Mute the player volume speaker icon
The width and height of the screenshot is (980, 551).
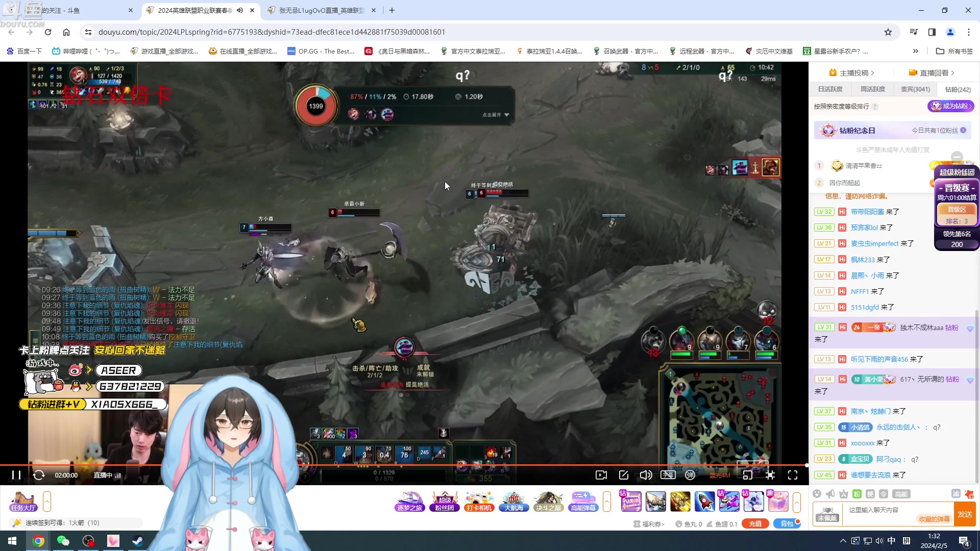click(x=646, y=475)
